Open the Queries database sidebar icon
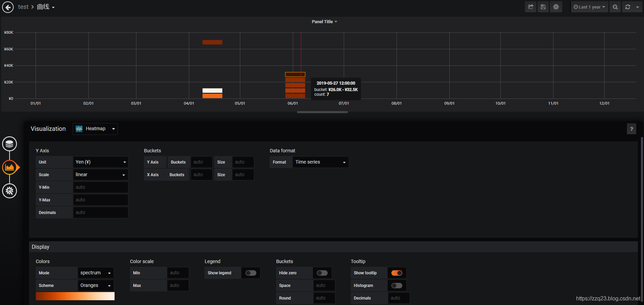This screenshot has height=305, width=644. pos(10,144)
